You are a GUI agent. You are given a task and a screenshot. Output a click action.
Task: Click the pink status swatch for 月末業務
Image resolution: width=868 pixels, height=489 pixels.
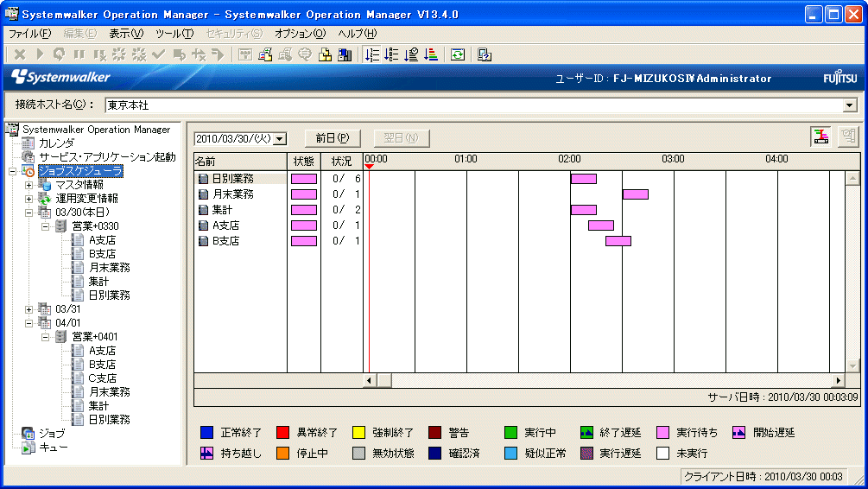(304, 194)
